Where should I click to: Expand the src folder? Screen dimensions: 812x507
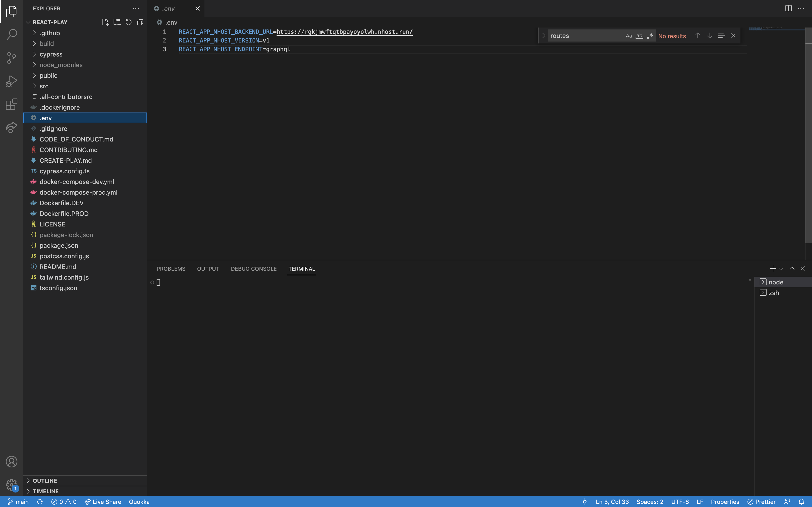[x=44, y=86]
